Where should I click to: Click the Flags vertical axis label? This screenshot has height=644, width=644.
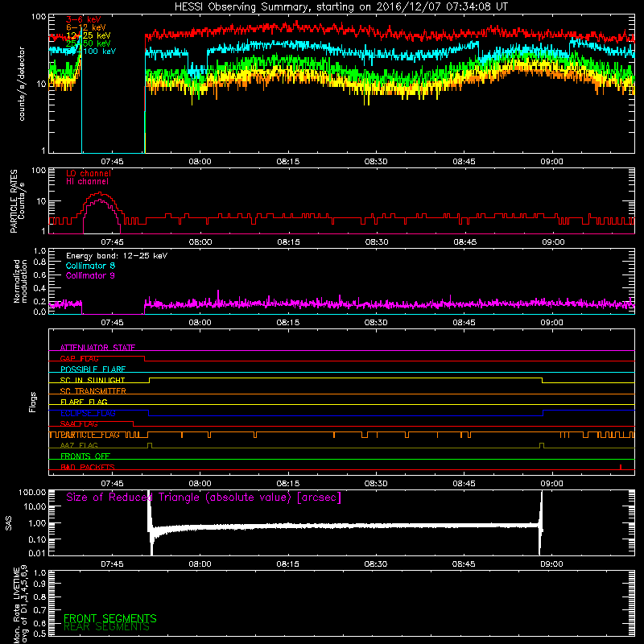(x=33, y=402)
